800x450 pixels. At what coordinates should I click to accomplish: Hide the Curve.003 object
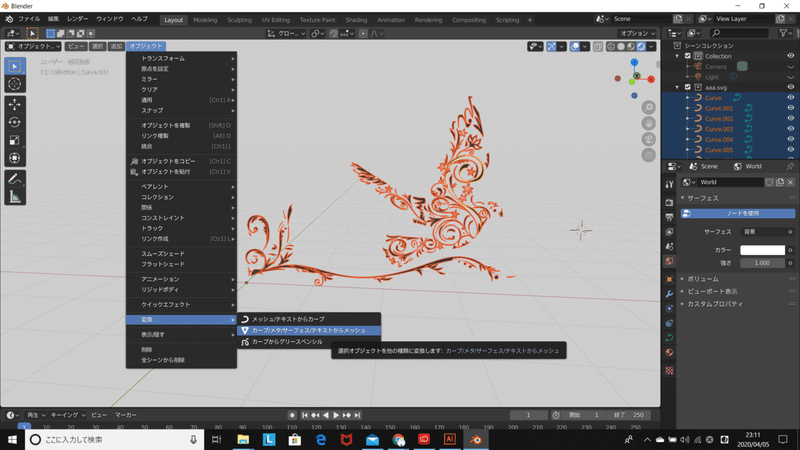click(x=790, y=129)
